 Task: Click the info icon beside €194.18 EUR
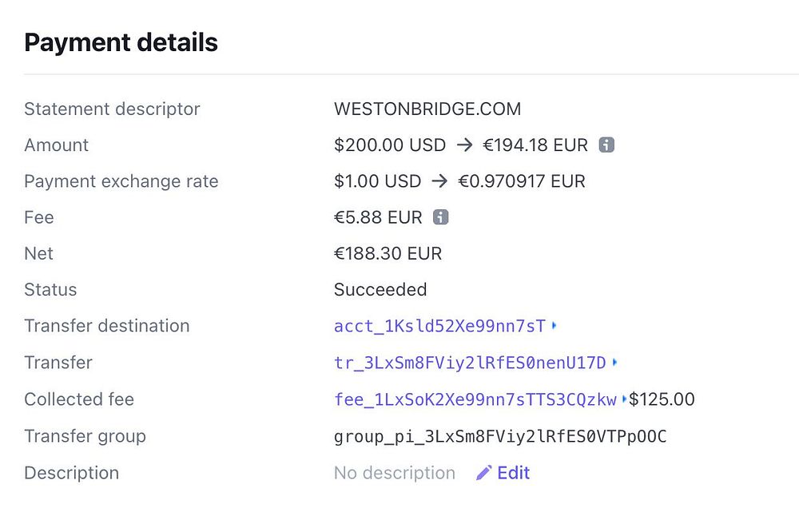click(606, 145)
